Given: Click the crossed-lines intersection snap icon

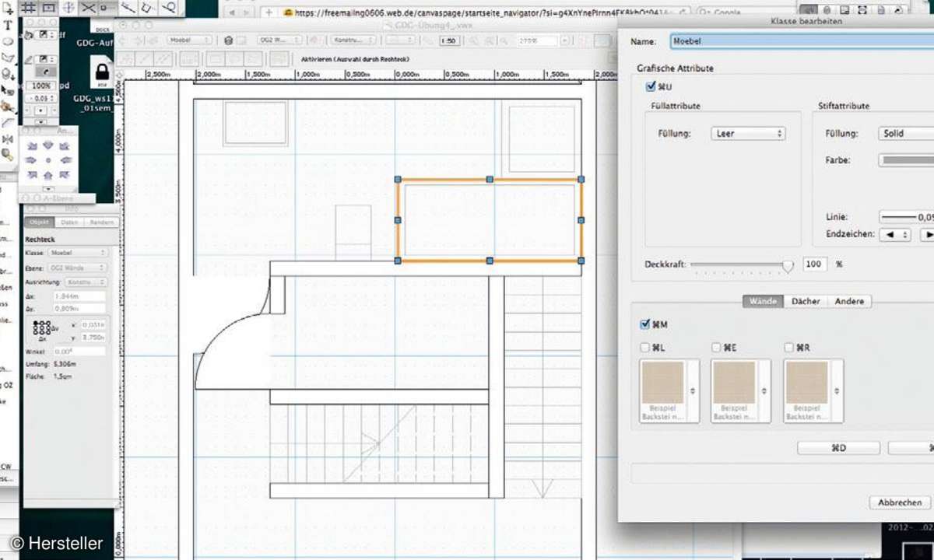Looking at the screenshot, I should pos(87,7).
